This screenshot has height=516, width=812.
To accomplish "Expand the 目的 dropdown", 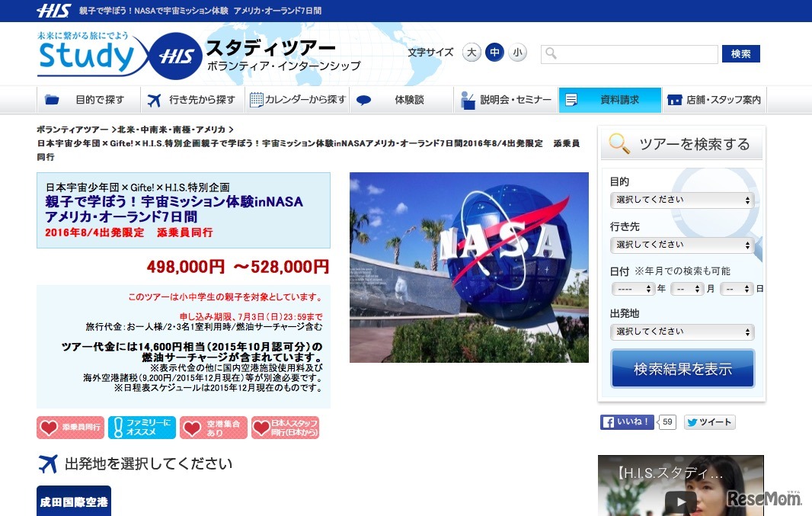I will [x=682, y=200].
